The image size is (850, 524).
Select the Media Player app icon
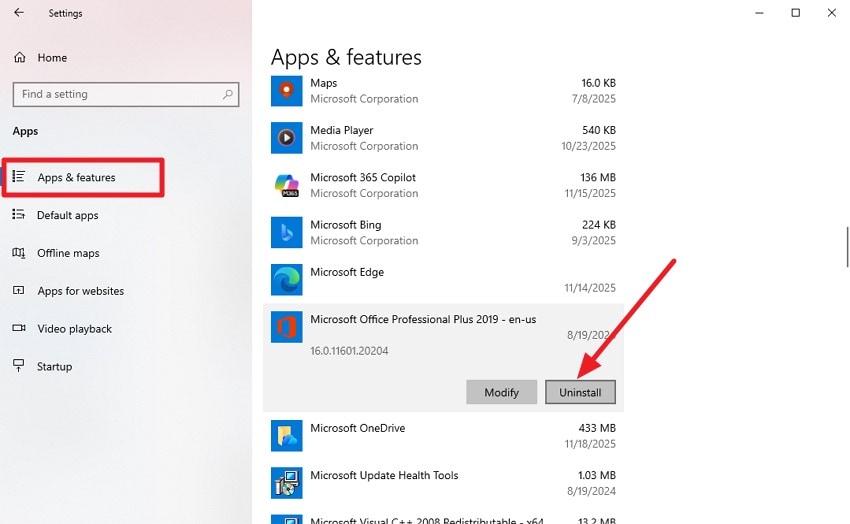287,138
